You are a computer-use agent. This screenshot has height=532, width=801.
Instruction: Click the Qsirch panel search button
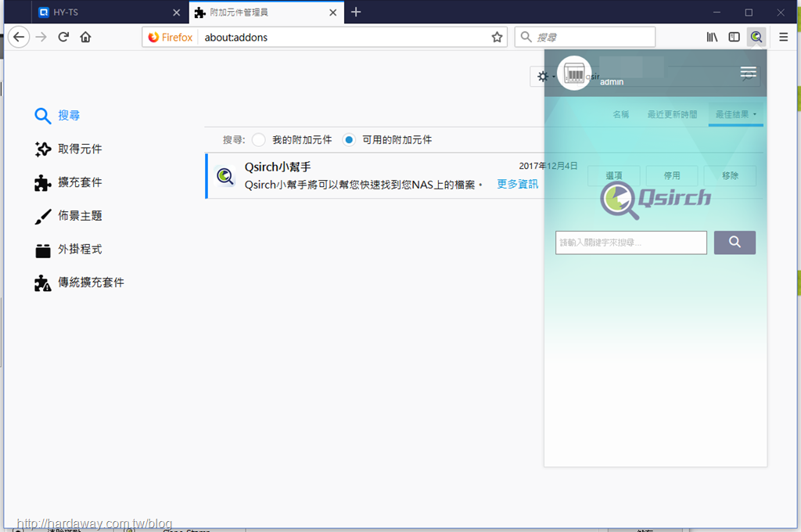(735, 243)
